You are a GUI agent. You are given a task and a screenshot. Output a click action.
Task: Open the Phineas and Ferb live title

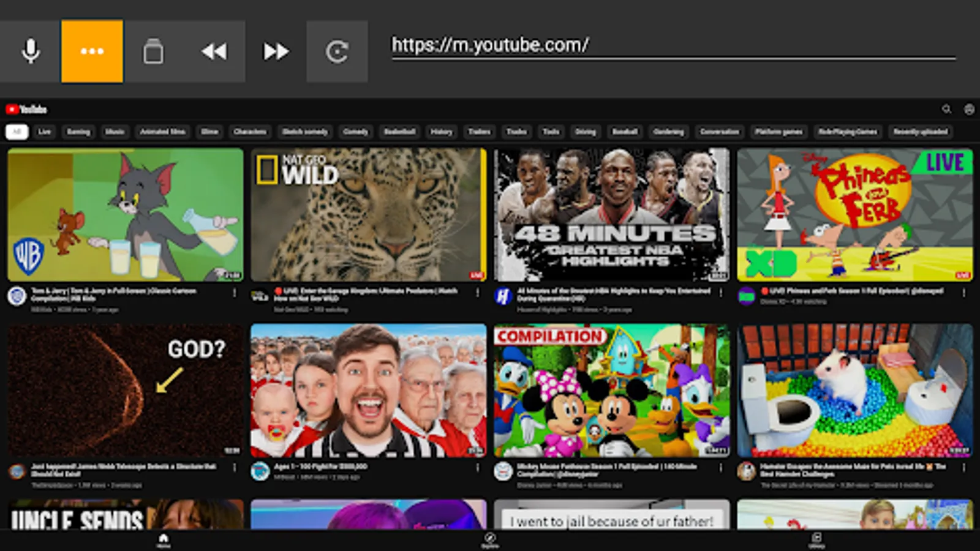coord(852,291)
